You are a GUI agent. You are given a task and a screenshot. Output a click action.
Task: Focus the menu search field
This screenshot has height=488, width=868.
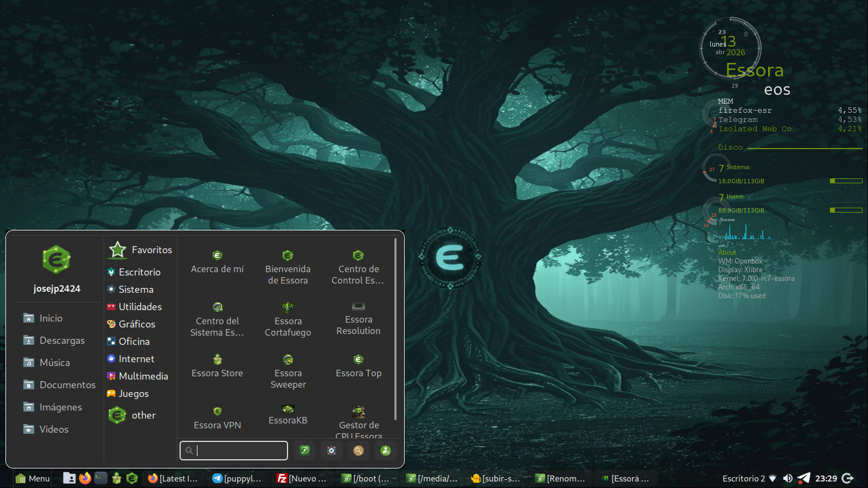234,450
